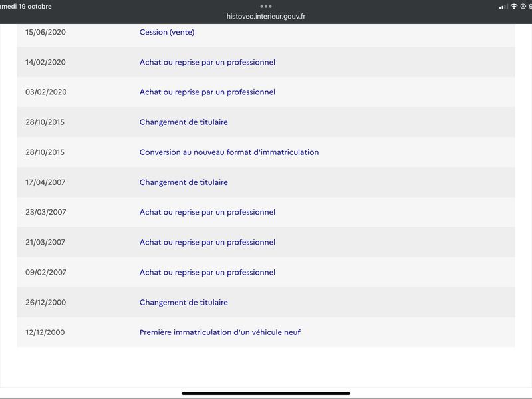Tap the three-dot multitasking icon at top
Screen dimensions: 532x399
265,7
